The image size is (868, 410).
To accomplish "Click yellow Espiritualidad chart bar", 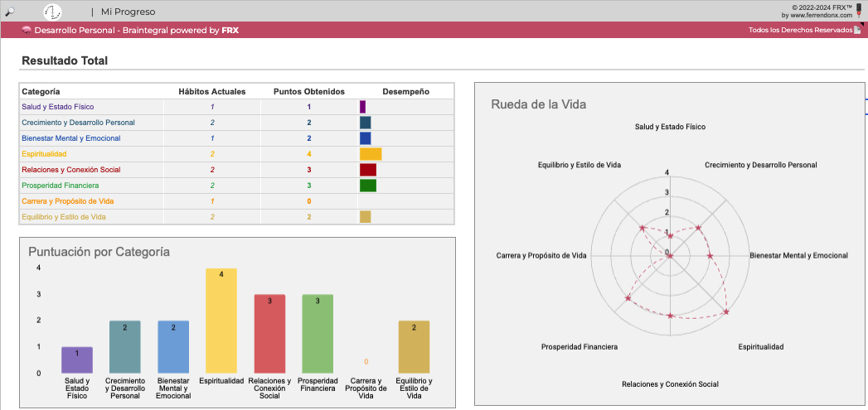I will pyautogui.click(x=221, y=321).
